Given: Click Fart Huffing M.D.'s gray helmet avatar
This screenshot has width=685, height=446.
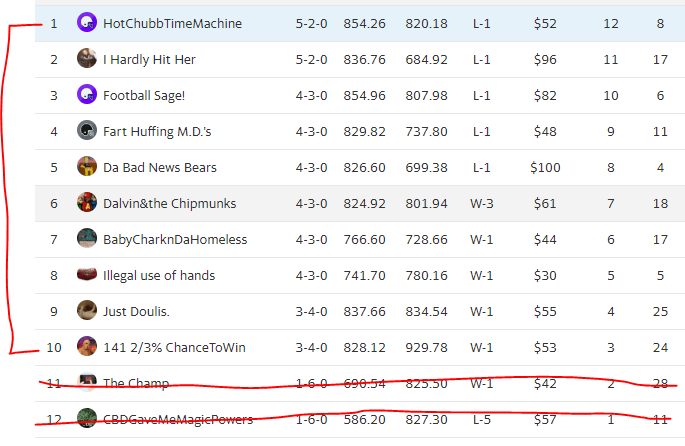Looking at the screenshot, I should tap(87, 131).
